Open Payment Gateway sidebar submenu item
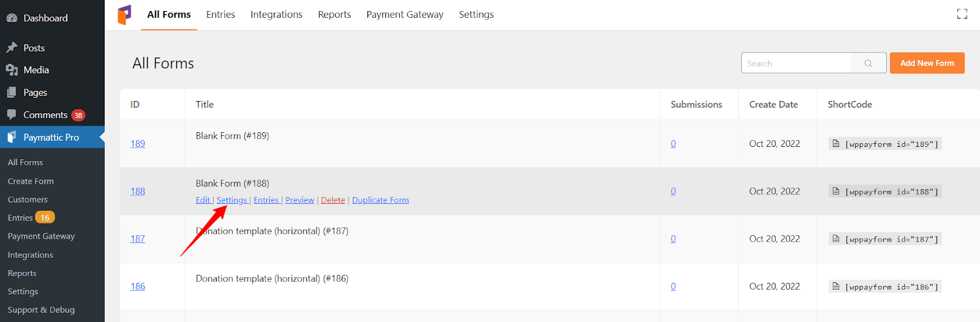The width and height of the screenshot is (980, 322). point(41,236)
